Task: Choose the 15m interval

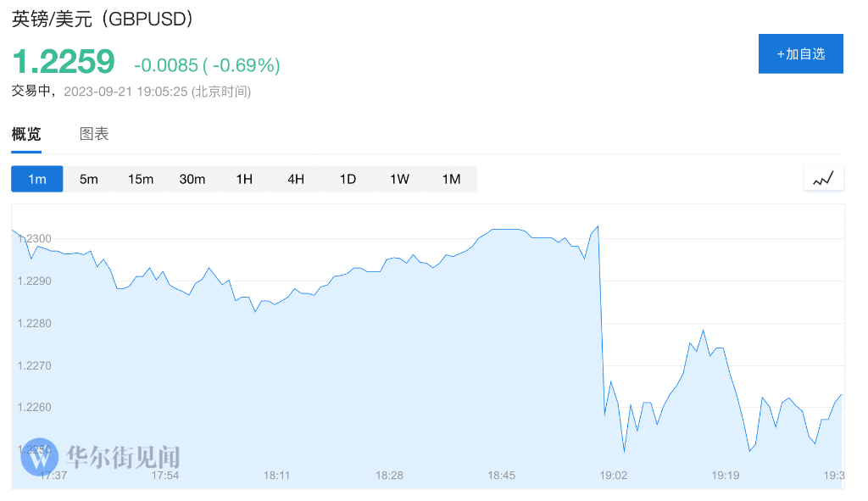Action: click(141, 179)
